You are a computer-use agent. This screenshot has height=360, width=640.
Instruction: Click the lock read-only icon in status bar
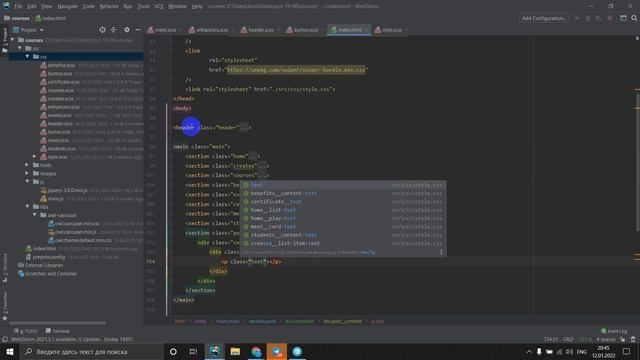click(x=622, y=339)
